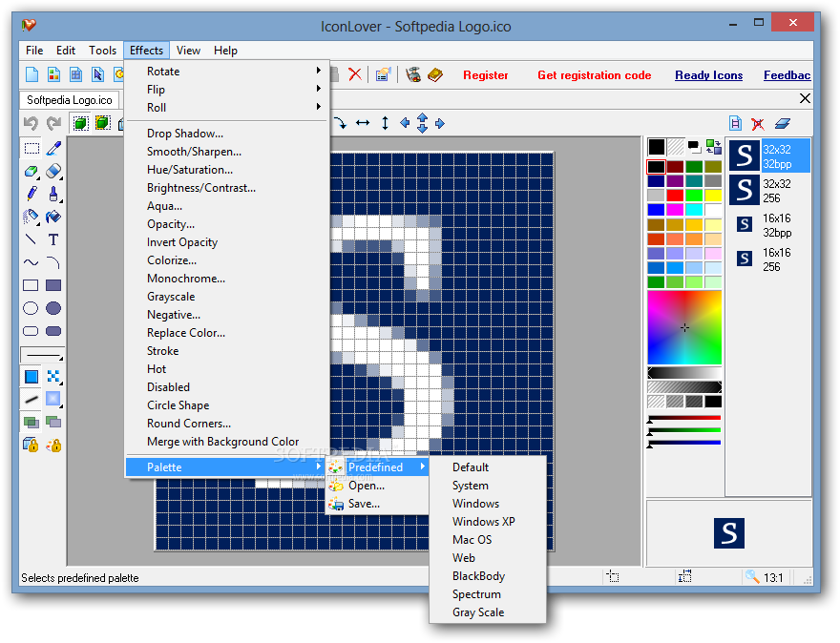Image resolution: width=840 pixels, height=643 pixels.
Task: Click the zoom magnifier in status bar
Action: [x=752, y=576]
